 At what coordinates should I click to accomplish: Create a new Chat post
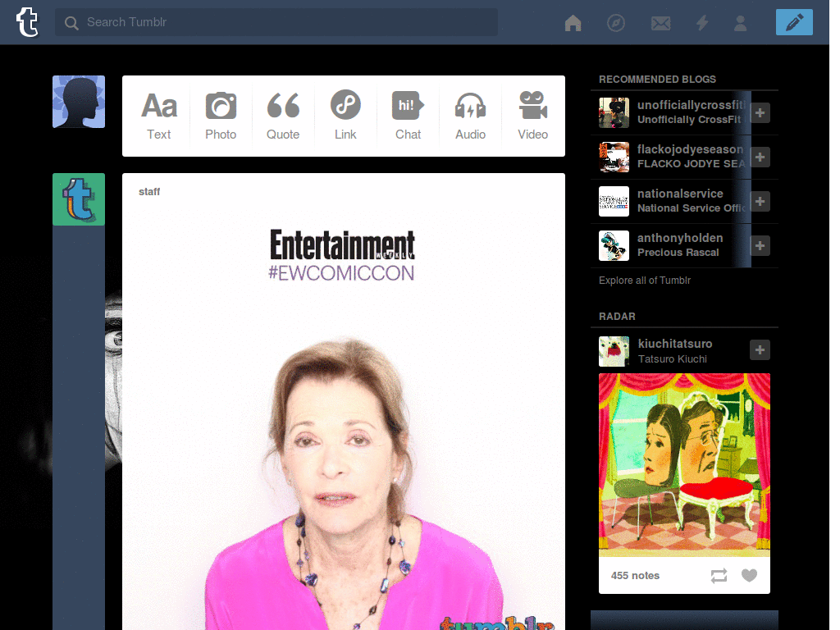pos(408,116)
